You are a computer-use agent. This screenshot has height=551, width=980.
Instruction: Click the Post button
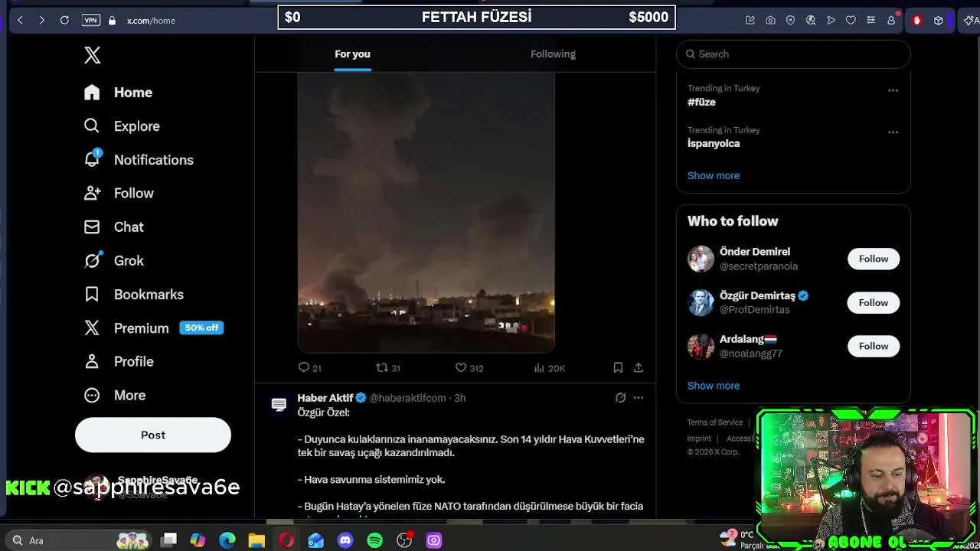pyautogui.click(x=153, y=435)
